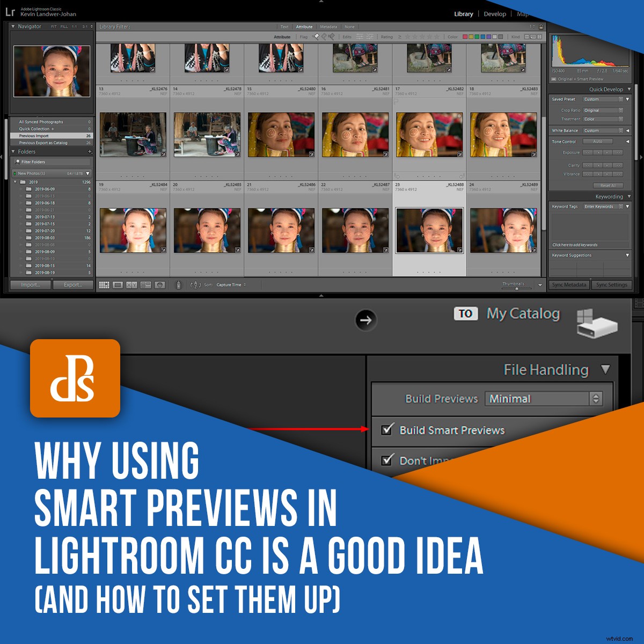Switch to Loupe view
This screenshot has height=644, width=644.
coord(118,284)
